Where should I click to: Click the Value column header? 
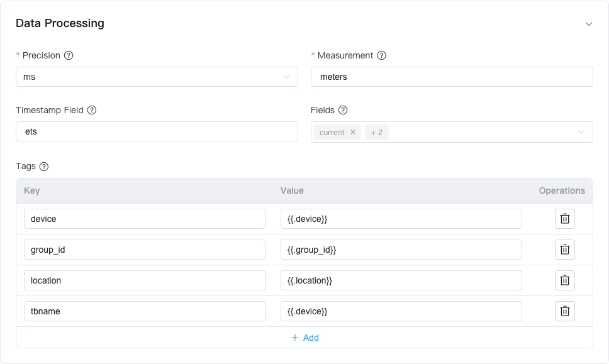pyautogui.click(x=292, y=190)
